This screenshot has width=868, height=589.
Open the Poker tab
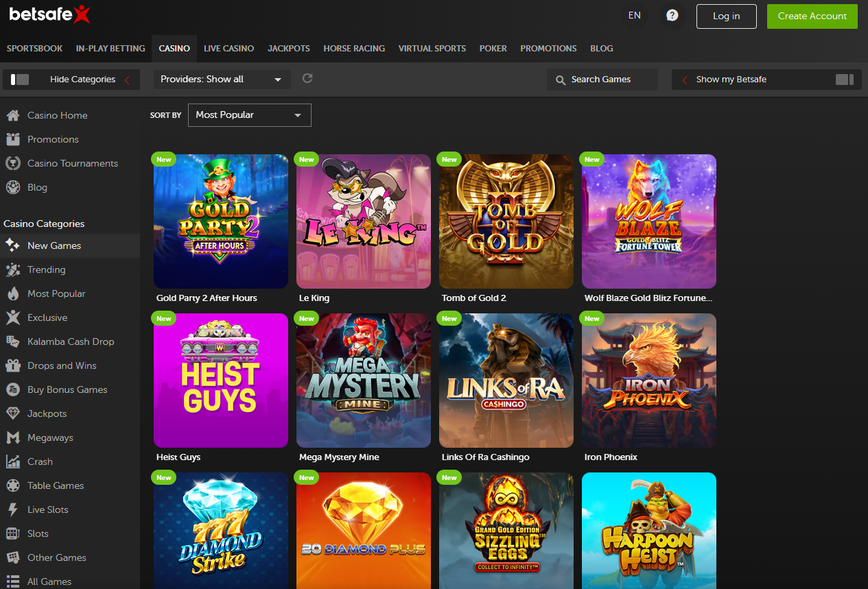click(x=493, y=49)
